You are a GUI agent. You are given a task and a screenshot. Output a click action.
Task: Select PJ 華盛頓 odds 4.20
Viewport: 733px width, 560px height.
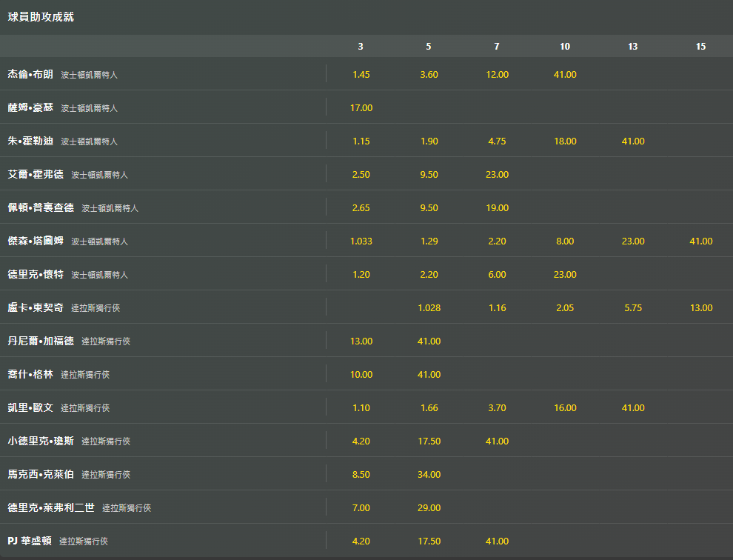click(361, 541)
